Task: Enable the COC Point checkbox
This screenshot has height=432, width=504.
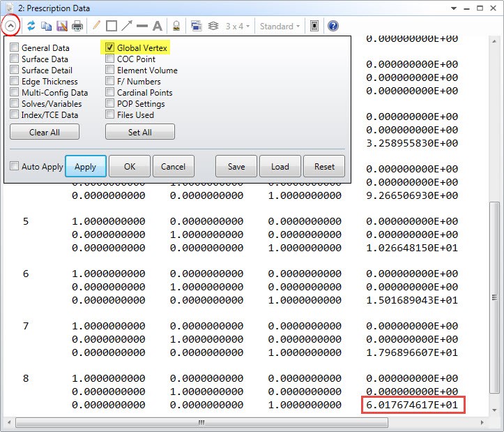Action: 109,59
